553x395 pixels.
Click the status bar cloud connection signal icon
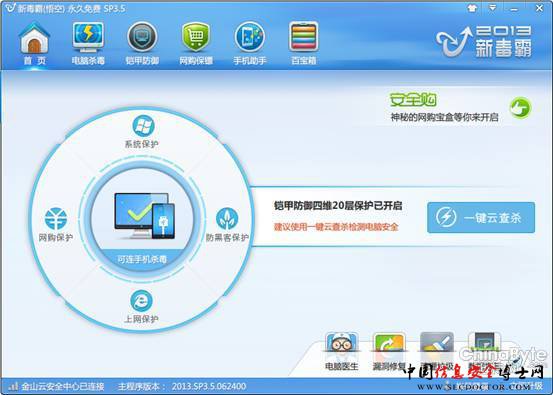(13, 386)
